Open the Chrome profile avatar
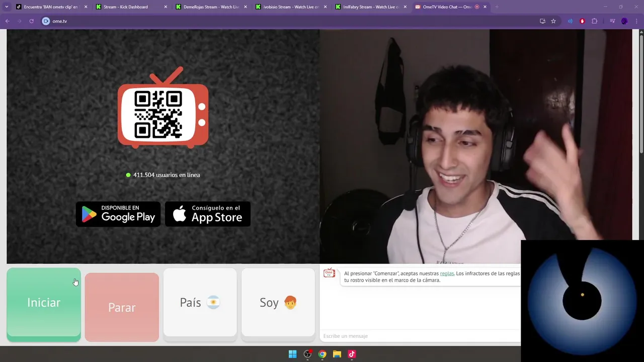 624,21
